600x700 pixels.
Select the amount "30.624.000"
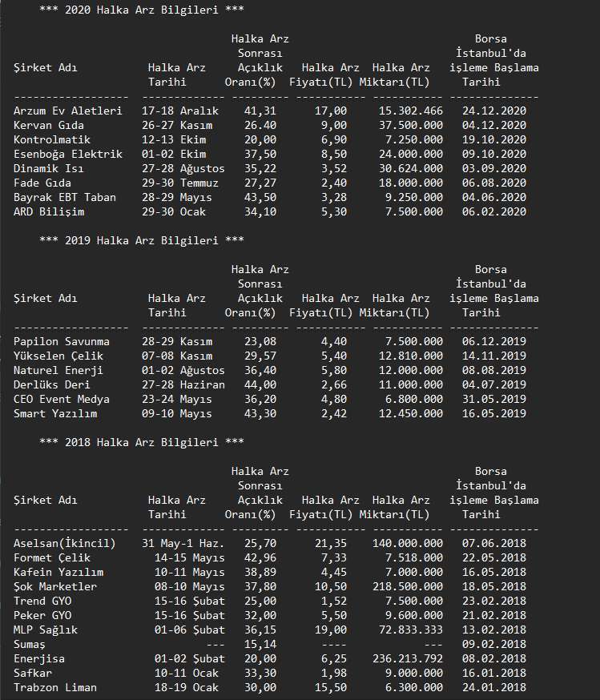[411, 168]
